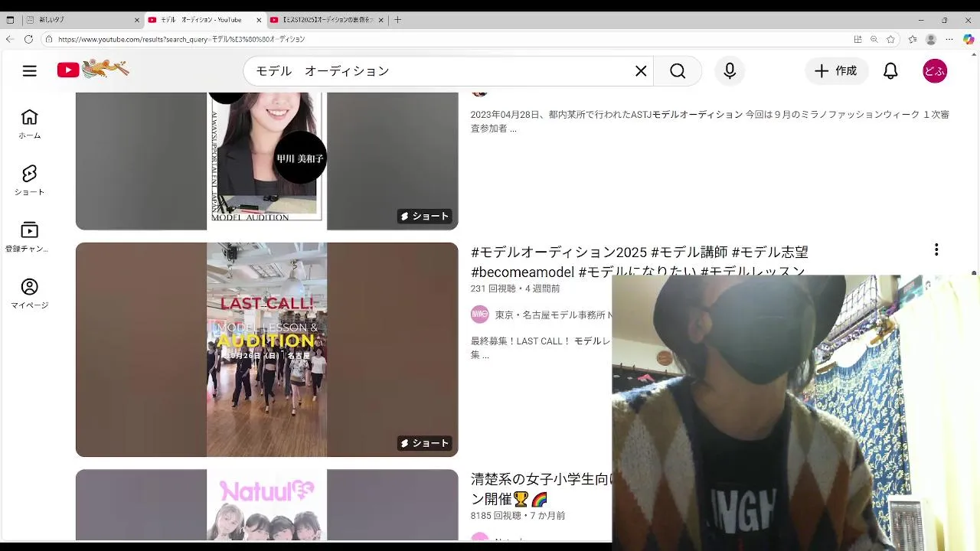Image resolution: width=980 pixels, height=551 pixels.
Task: Open the #モデルオーディション2025 video title
Action: click(639, 262)
